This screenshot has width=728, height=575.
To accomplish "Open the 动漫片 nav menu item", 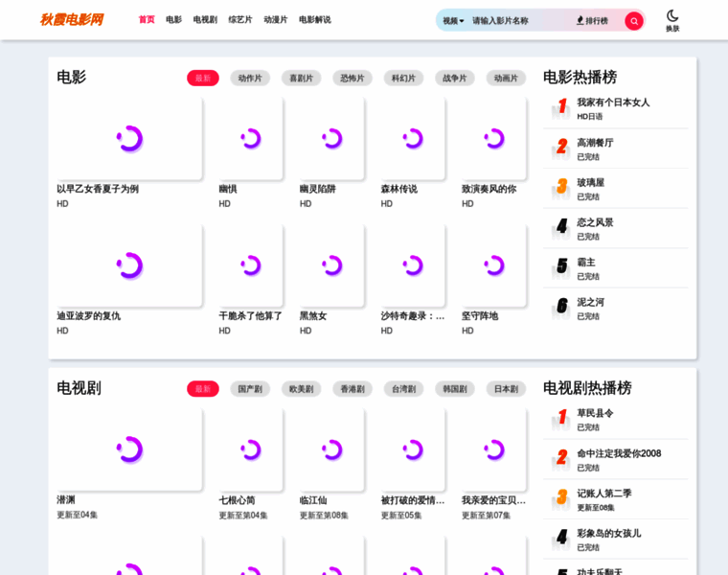I will pos(275,19).
